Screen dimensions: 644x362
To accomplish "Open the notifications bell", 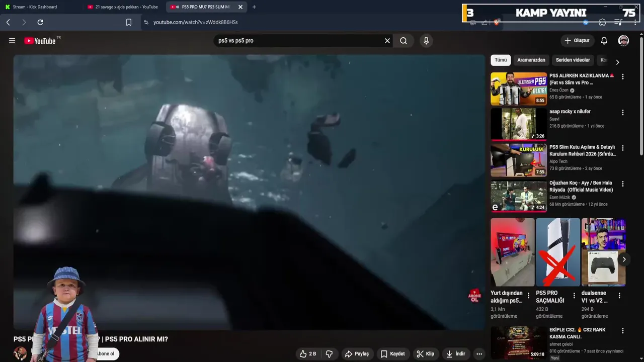I will (x=604, y=41).
